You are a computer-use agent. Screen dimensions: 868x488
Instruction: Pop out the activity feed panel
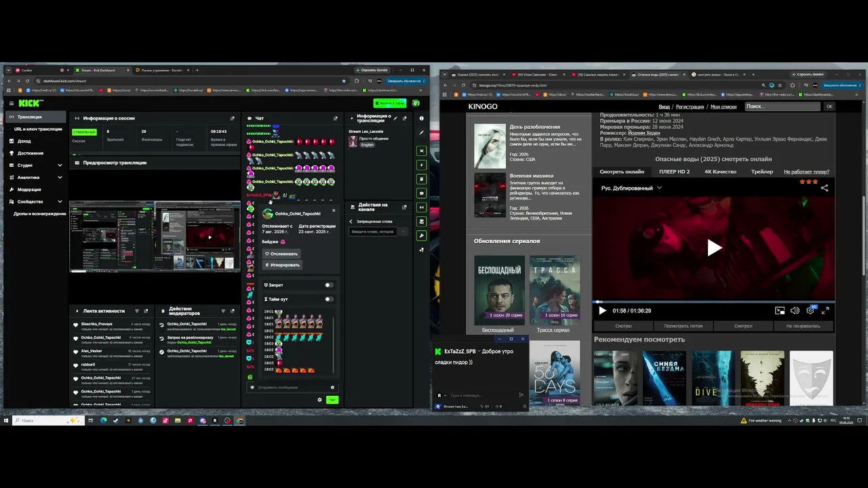tap(146, 310)
